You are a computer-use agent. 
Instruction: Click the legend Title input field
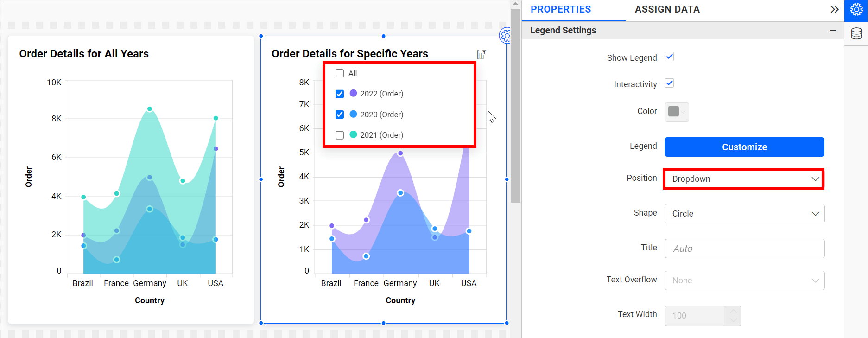pos(744,249)
